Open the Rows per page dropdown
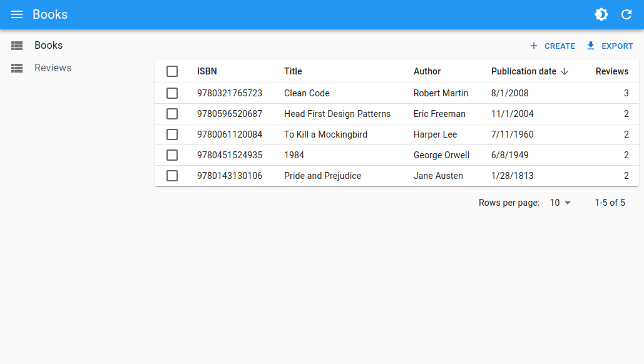This screenshot has width=644, height=364. coord(560,203)
